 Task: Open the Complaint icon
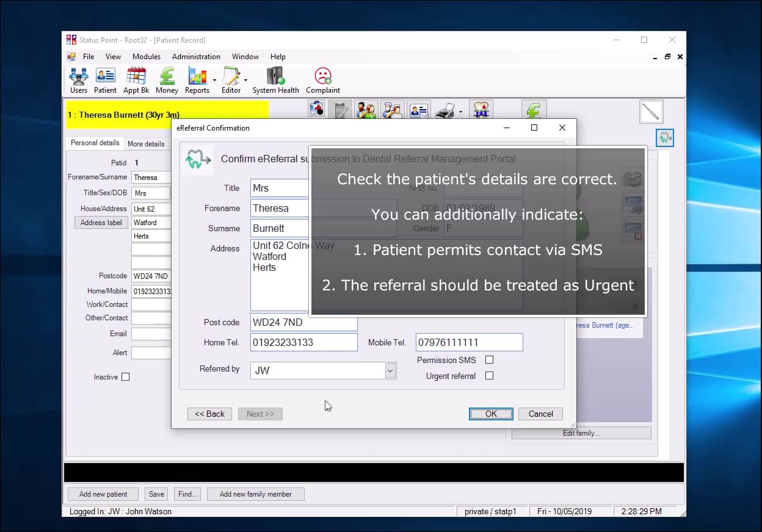pyautogui.click(x=323, y=81)
